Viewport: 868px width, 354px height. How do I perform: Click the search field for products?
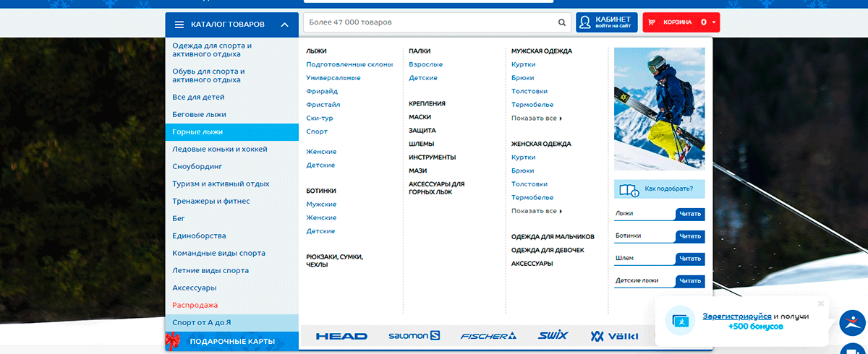click(430, 22)
